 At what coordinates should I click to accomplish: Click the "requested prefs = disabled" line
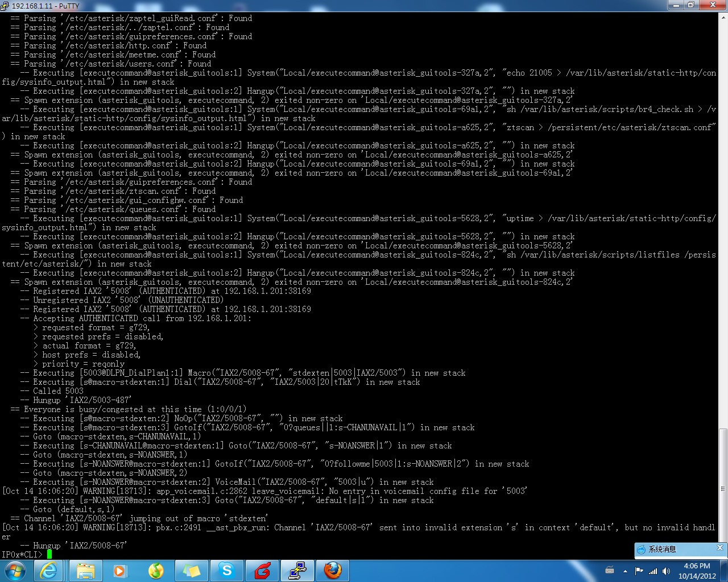click(x=98, y=336)
